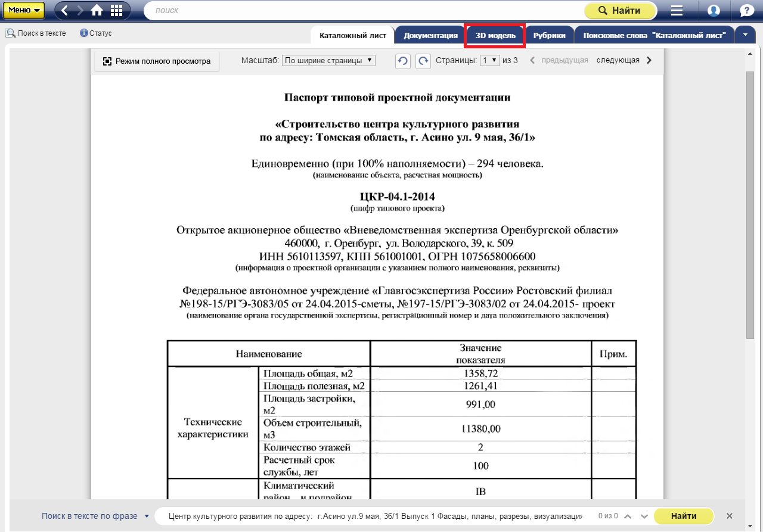Open the 3D модель tab
Image resolution: width=763 pixels, height=532 pixels.
495,36
